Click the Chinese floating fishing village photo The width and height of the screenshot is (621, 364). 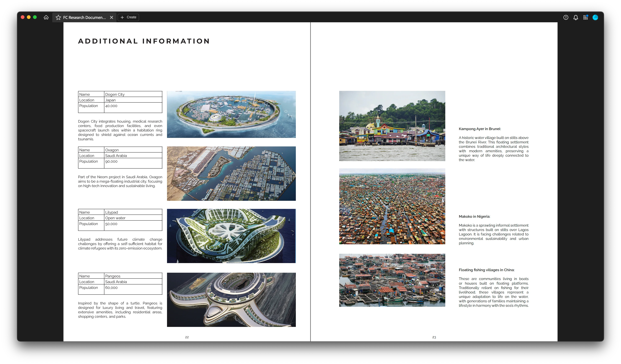point(392,280)
